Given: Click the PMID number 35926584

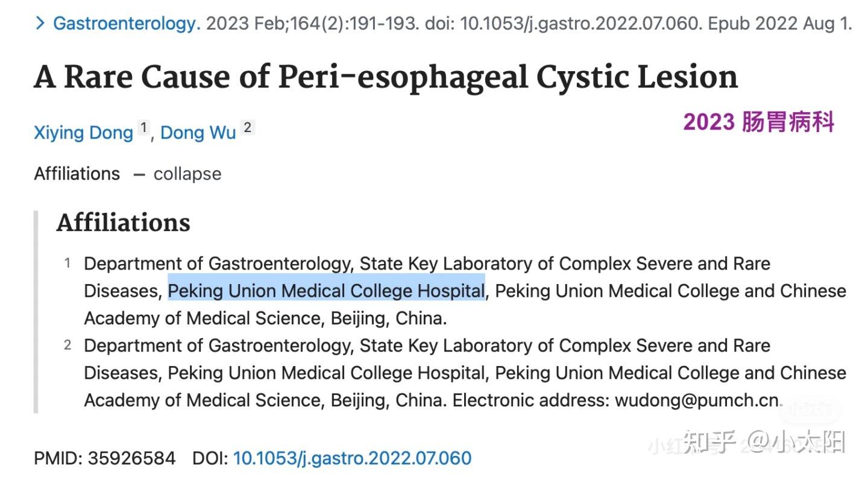Looking at the screenshot, I should click(x=131, y=458).
